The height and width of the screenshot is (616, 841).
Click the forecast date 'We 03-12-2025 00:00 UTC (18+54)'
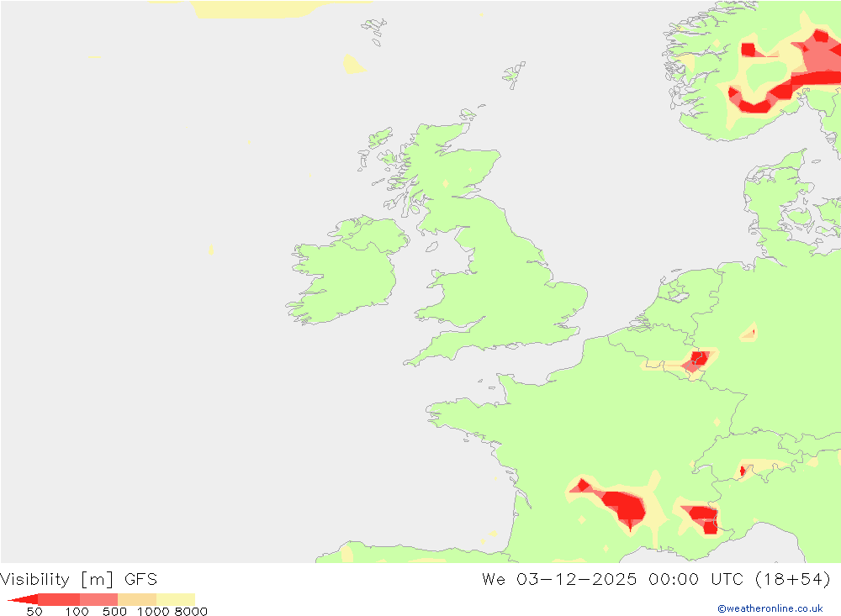click(x=657, y=580)
